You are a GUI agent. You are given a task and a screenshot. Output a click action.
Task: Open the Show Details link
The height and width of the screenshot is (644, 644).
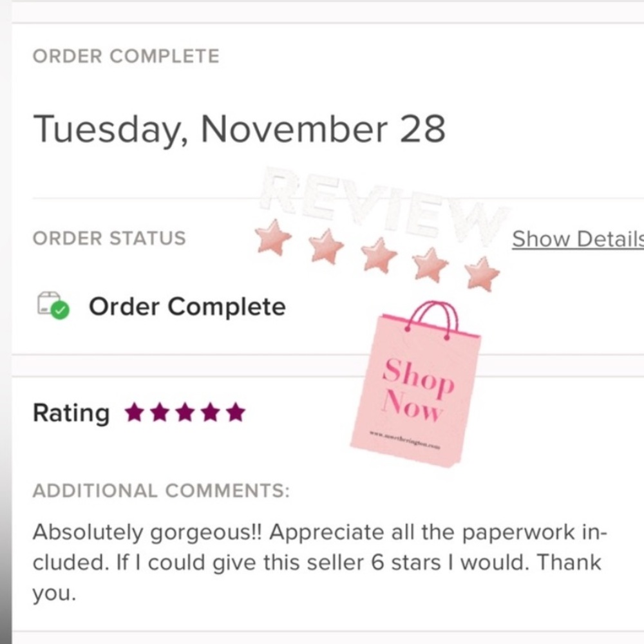click(578, 239)
